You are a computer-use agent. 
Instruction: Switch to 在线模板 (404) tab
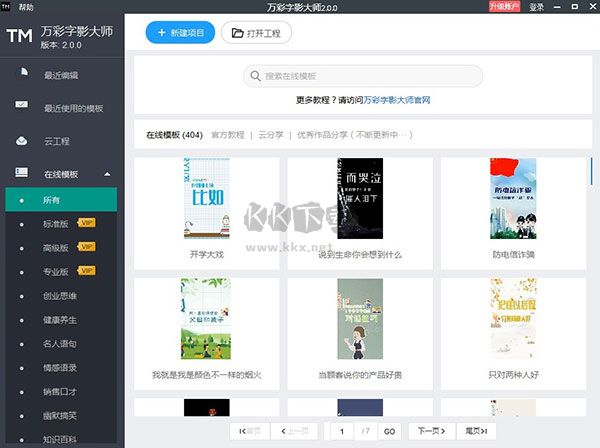pos(174,135)
